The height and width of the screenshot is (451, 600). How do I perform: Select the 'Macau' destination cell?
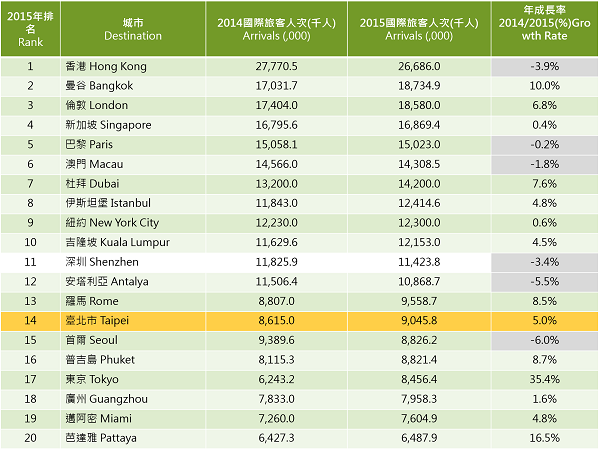click(133, 164)
